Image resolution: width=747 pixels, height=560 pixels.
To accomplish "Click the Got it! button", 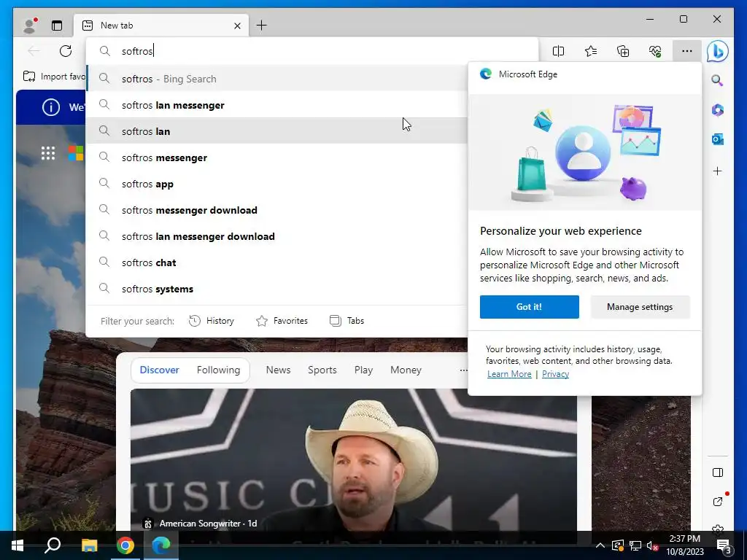I will [530, 307].
